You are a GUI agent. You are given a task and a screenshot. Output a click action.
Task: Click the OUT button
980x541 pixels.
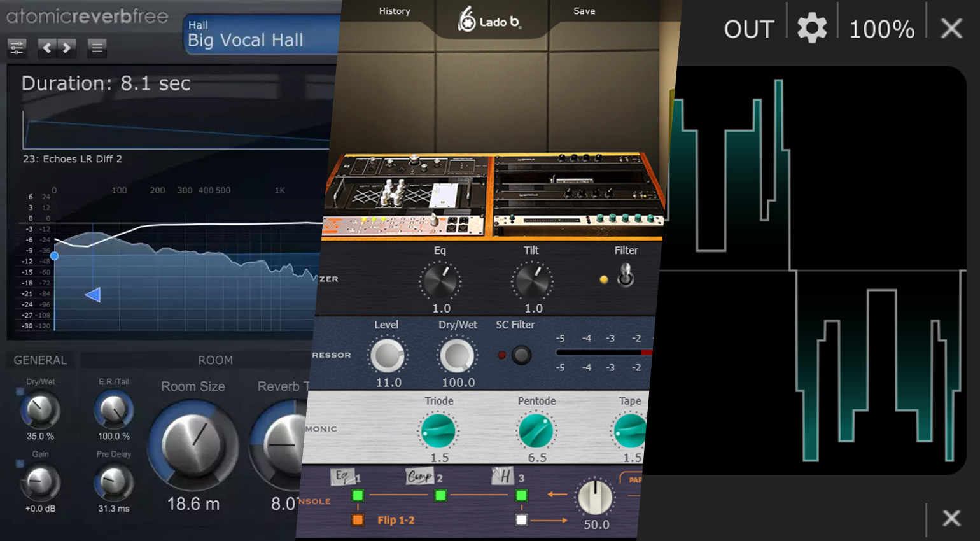[x=748, y=29]
